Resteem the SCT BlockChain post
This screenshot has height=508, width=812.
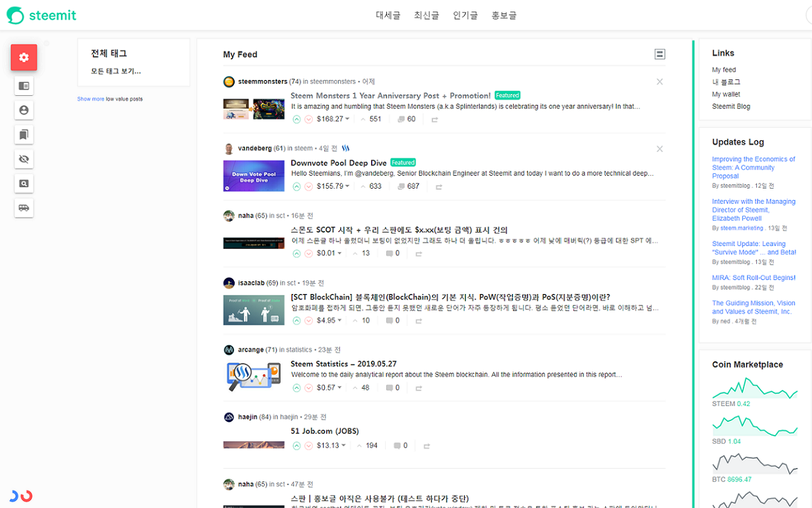point(419,321)
